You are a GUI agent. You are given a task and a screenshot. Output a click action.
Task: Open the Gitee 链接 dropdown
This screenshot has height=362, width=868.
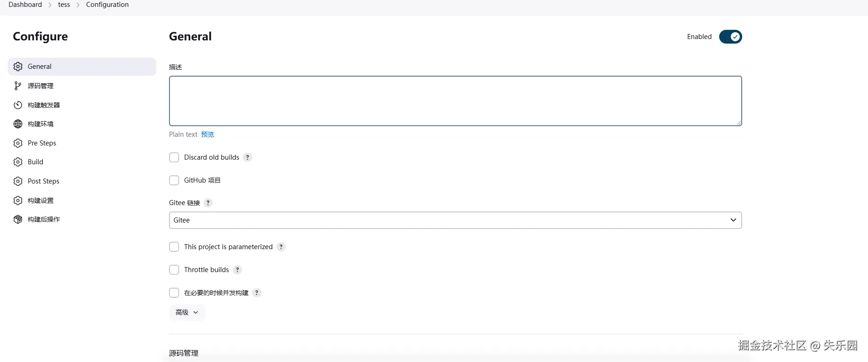click(455, 220)
